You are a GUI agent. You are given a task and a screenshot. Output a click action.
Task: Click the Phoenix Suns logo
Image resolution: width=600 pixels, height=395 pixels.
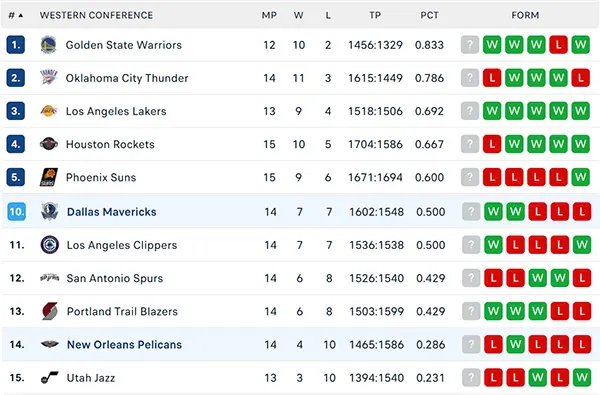tap(49, 177)
